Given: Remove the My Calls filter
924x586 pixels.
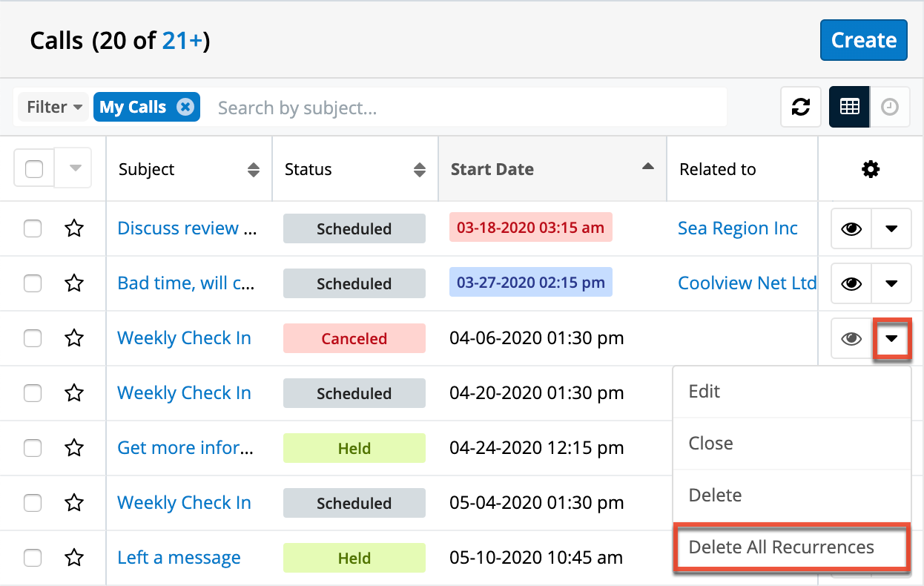Looking at the screenshot, I should click(185, 108).
